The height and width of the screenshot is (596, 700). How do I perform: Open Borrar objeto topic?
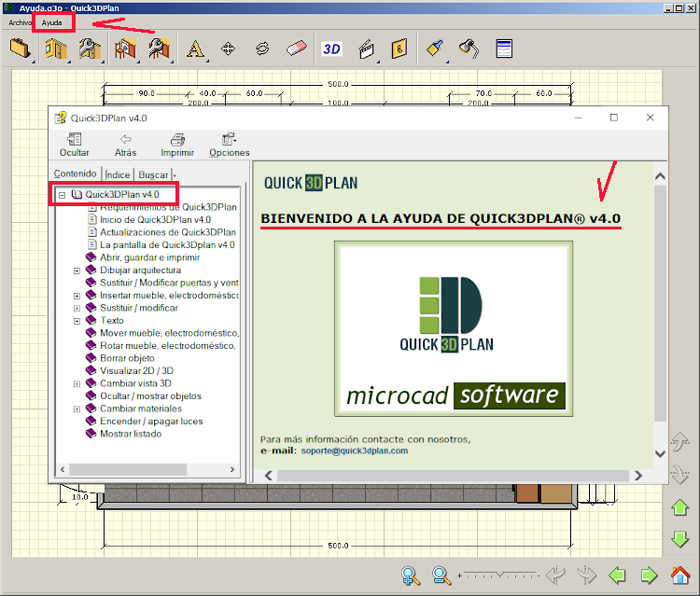[127, 358]
